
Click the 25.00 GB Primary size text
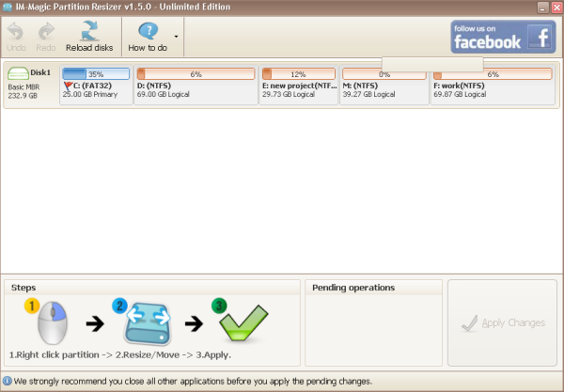pos(90,94)
